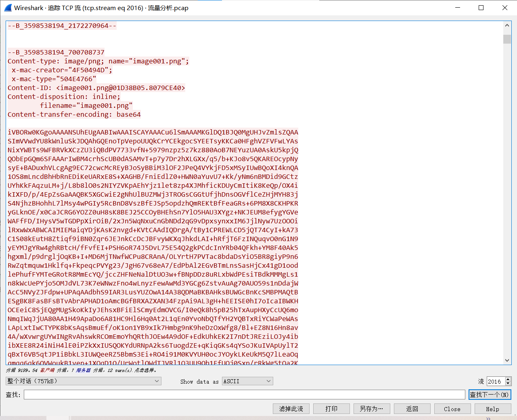This screenshot has width=517, height=420.
Task: Close the window with the title bar X
Action: pyautogui.click(x=504, y=8)
